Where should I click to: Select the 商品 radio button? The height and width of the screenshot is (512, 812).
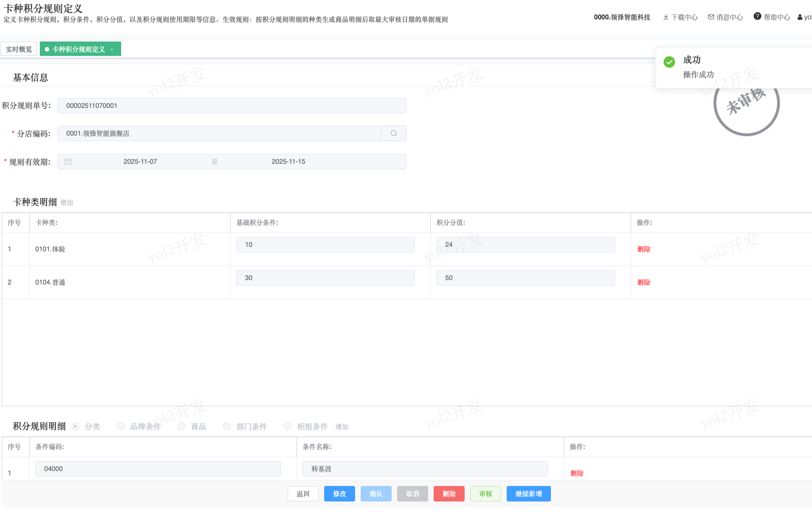tap(181, 426)
